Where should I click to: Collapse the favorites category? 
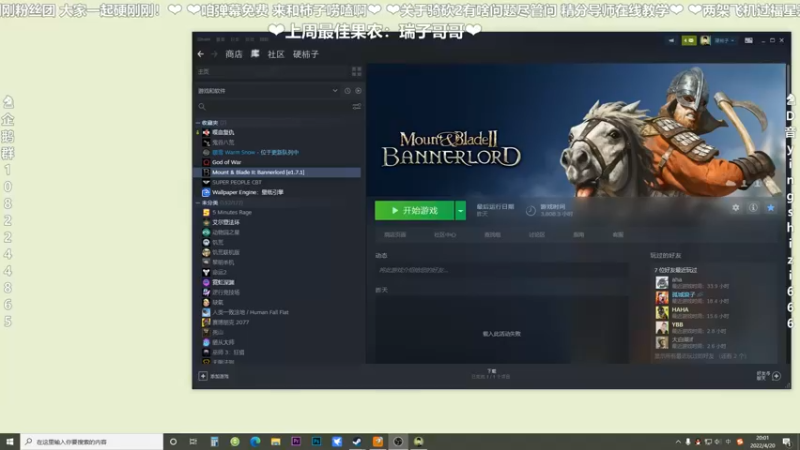tap(198, 123)
